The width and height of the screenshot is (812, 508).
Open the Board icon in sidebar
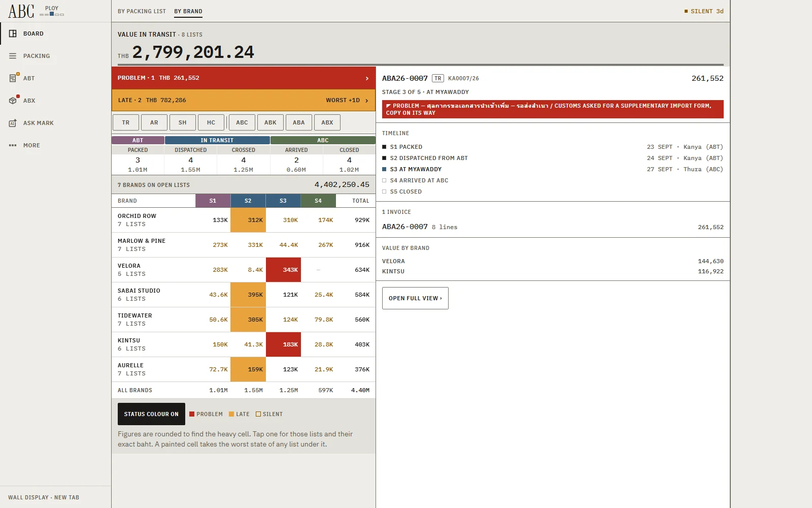click(13, 34)
